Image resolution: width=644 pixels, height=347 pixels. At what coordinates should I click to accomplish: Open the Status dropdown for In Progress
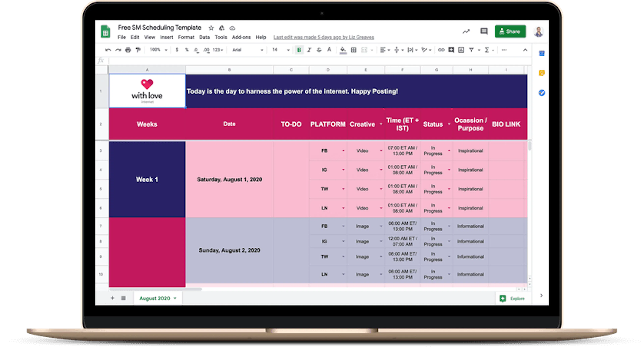(x=449, y=151)
